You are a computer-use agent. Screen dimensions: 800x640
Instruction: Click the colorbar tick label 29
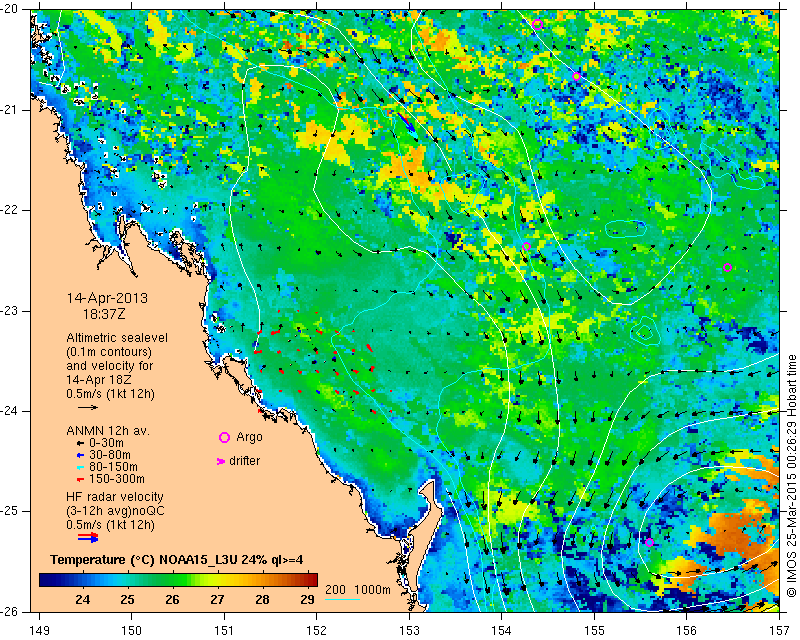click(x=307, y=599)
